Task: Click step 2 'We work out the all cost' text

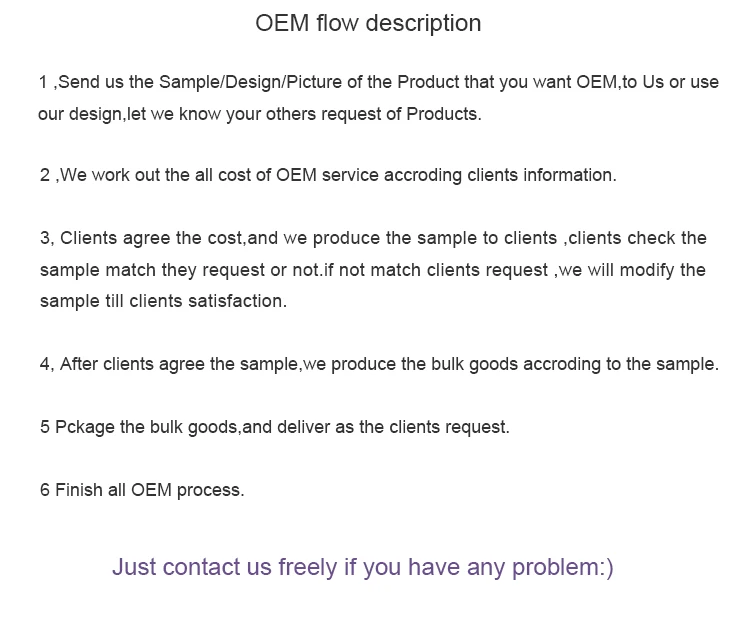Action: pos(328,176)
